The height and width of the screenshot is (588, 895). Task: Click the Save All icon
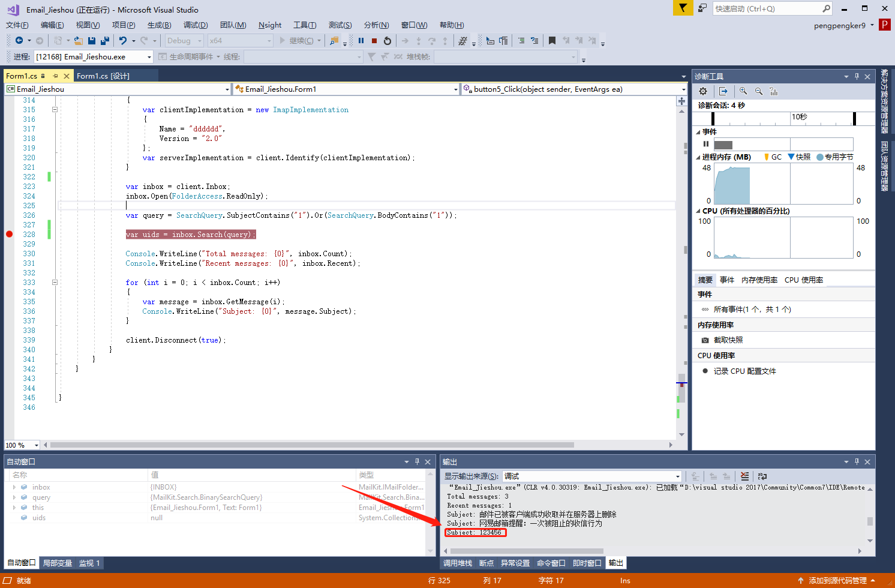tap(105, 40)
